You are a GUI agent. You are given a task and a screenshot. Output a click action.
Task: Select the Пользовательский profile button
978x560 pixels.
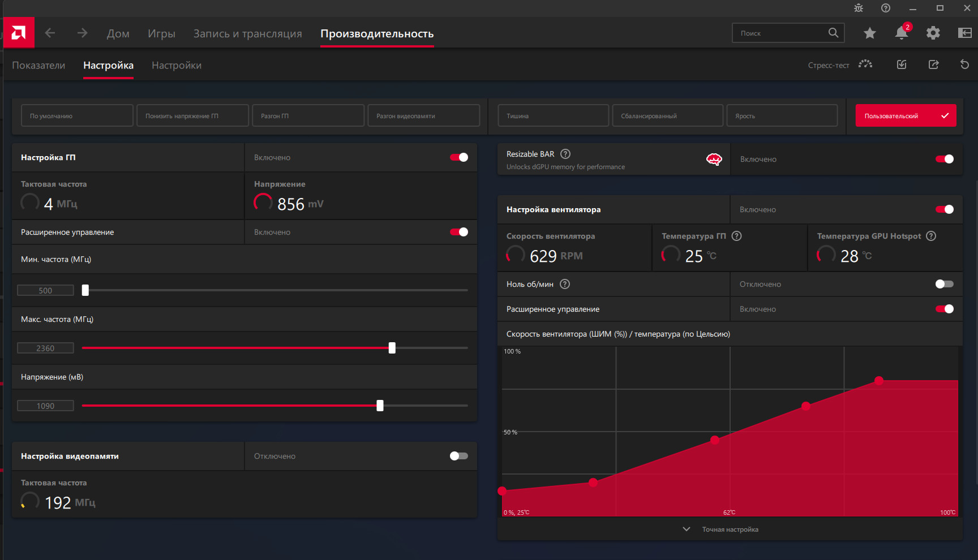pyautogui.click(x=906, y=115)
